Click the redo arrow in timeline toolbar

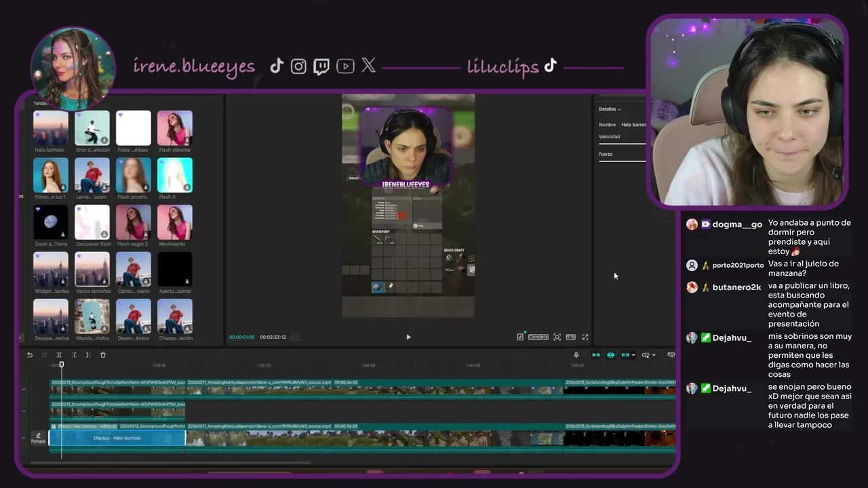(x=45, y=355)
